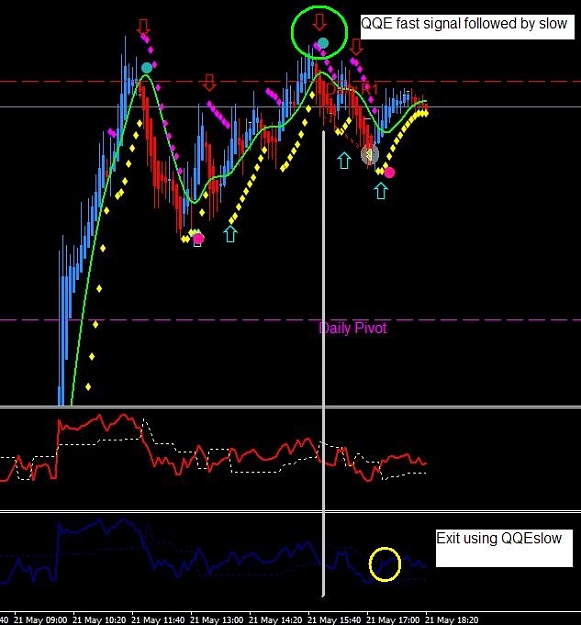This screenshot has height=625, width=581.
Task: Click the "Daily R1" resistance label
Action: coord(352,90)
